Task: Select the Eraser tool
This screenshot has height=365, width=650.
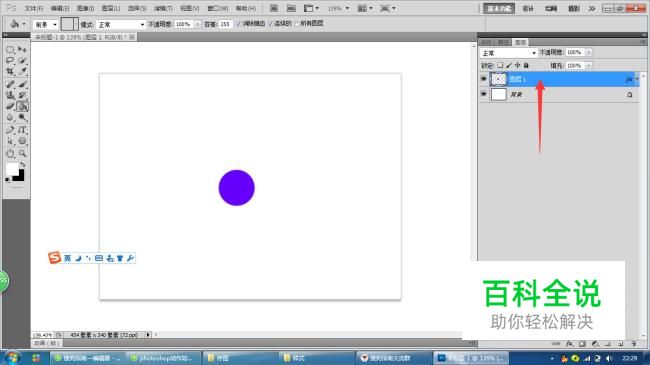Action: click(x=10, y=107)
